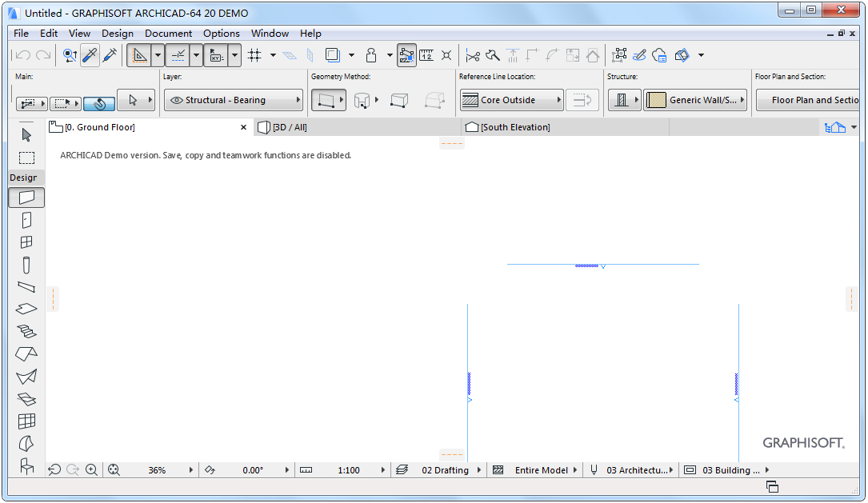Open the Document menu
The width and height of the screenshot is (868, 503).
tap(168, 34)
